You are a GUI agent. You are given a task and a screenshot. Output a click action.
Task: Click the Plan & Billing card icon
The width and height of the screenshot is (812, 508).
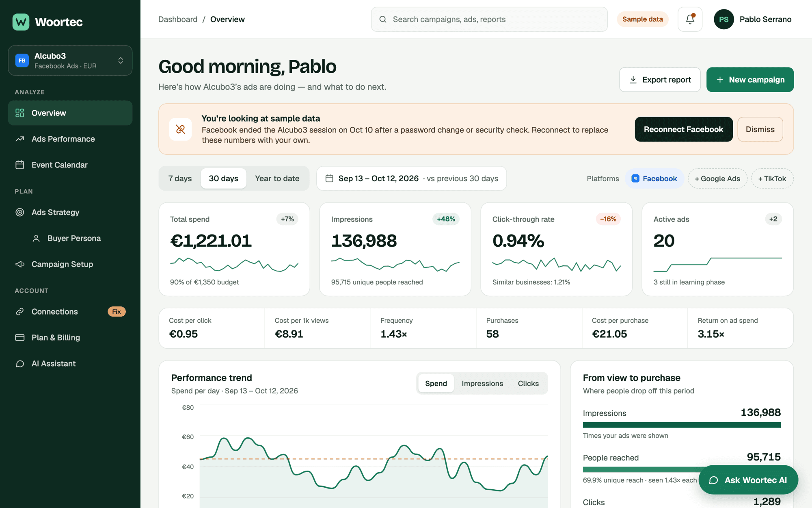(19, 338)
